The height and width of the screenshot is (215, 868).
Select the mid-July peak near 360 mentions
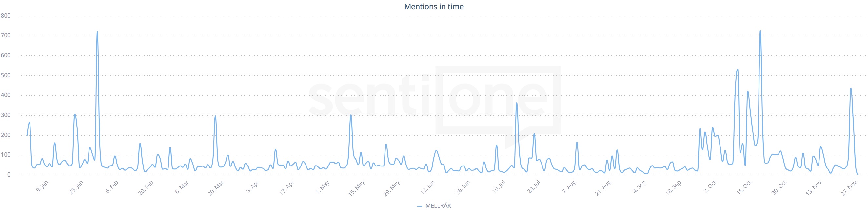point(517,103)
